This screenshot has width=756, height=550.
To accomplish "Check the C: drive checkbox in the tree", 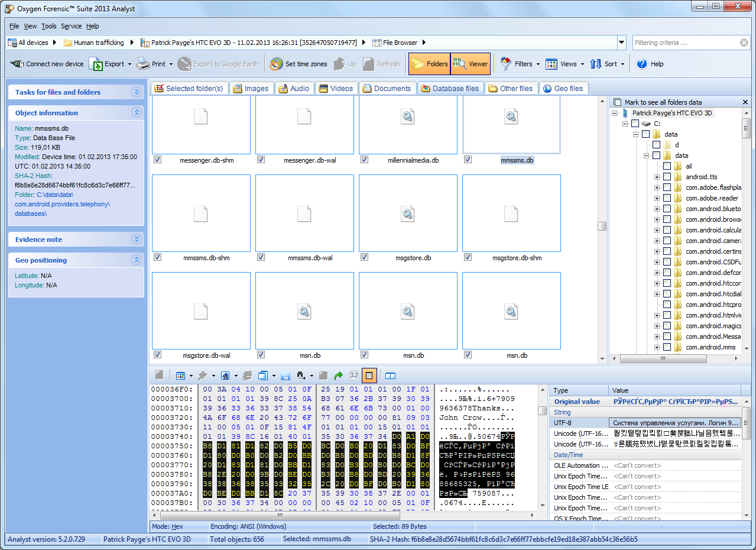I will [x=635, y=124].
